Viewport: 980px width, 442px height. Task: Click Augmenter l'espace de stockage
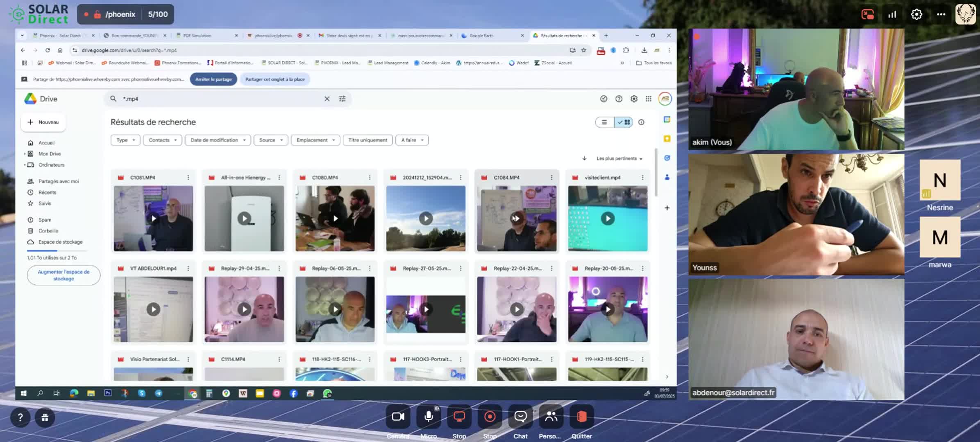click(64, 275)
